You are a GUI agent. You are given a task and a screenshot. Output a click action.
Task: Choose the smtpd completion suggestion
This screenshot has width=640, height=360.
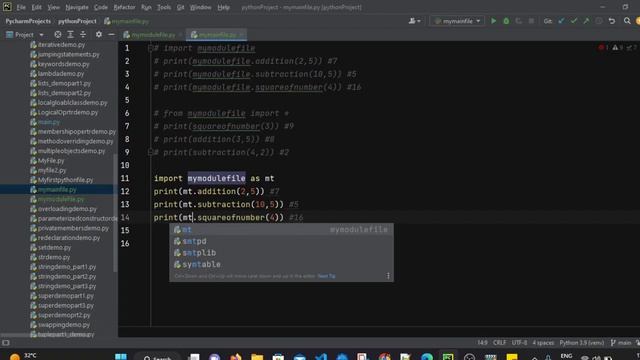point(281,241)
